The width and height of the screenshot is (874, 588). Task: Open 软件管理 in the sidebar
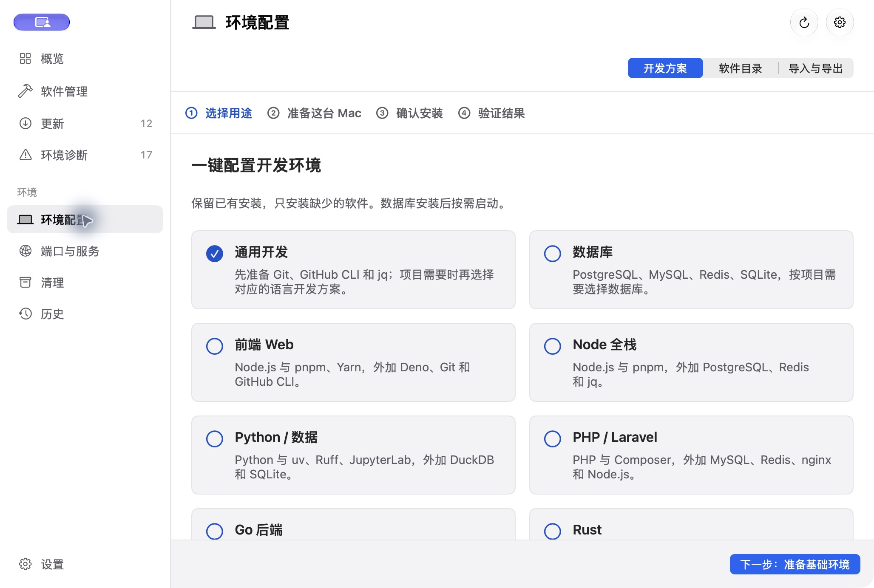click(x=85, y=91)
